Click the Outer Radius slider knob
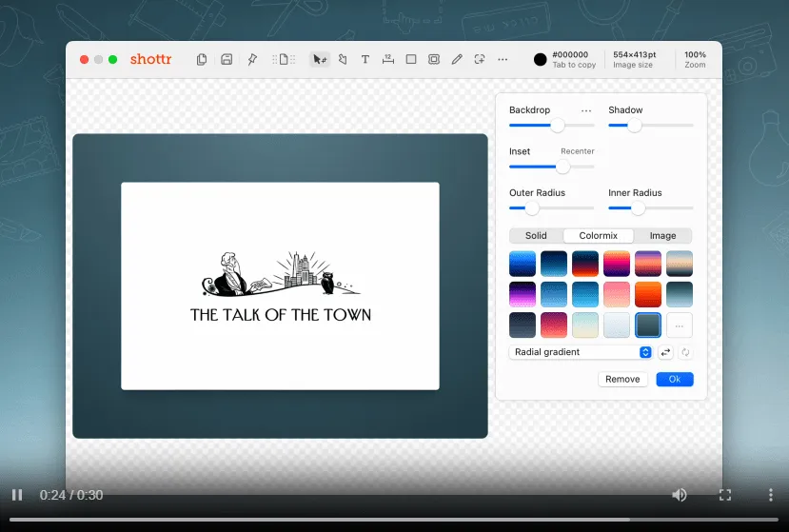Image resolution: width=789 pixels, height=532 pixels. (x=532, y=207)
